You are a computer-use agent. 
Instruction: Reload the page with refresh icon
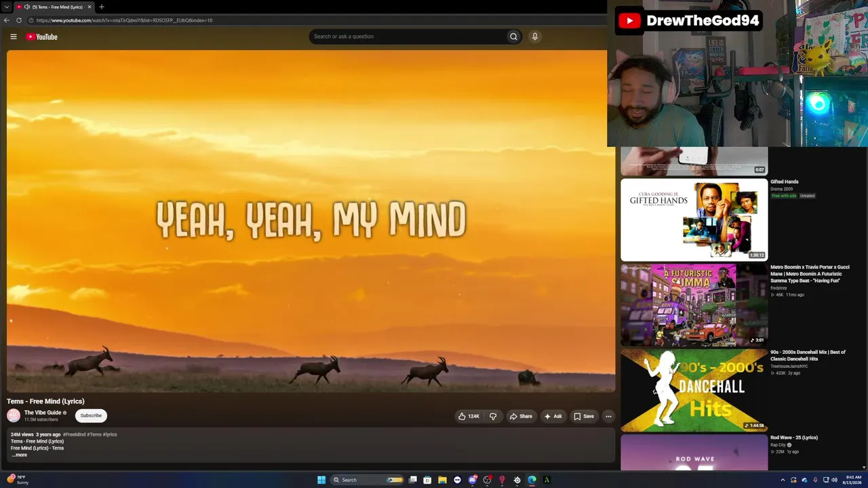click(19, 20)
